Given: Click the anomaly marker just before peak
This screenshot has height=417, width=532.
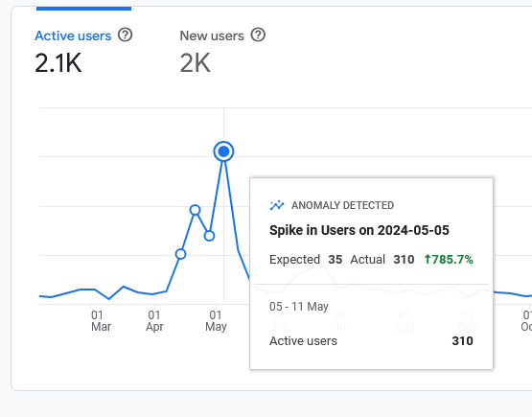Looking at the screenshot, I should click(x=209, y=236).
